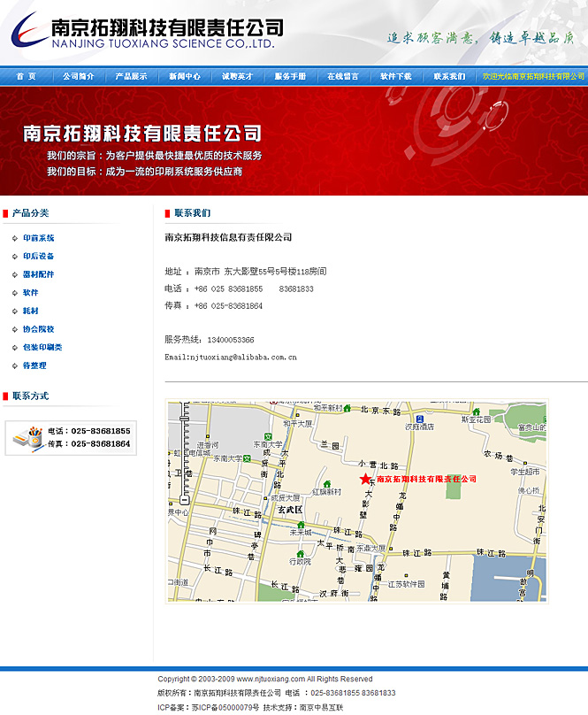Screen dimensions: 588x715
Task: Click red company label on map
Action: [x=426, y=479]
